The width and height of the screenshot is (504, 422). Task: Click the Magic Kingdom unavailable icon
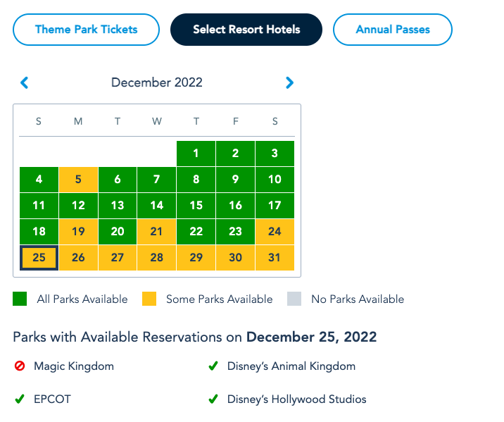pos(20,366)
